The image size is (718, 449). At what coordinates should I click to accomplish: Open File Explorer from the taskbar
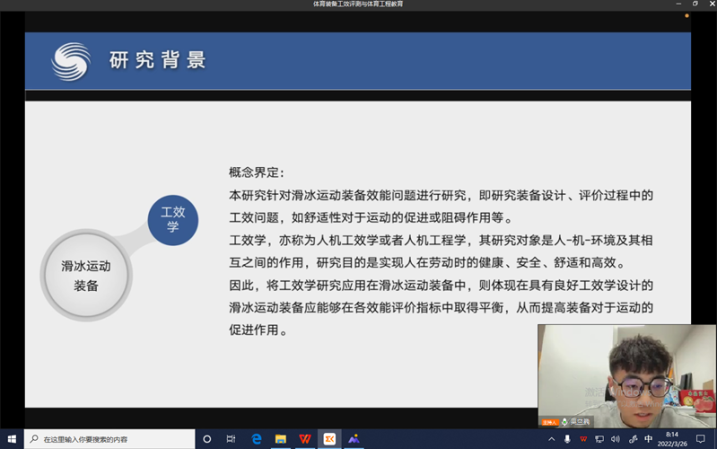pyautogui.click(x=281, y=439)
